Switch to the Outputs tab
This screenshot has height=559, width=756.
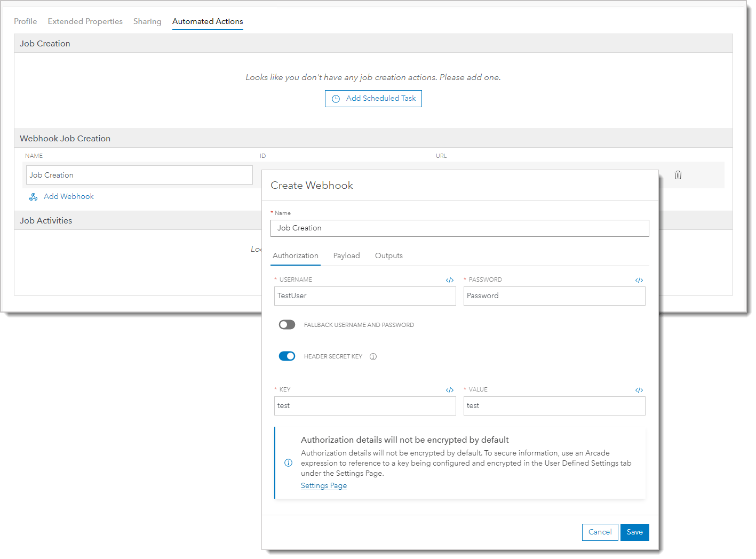388,255
